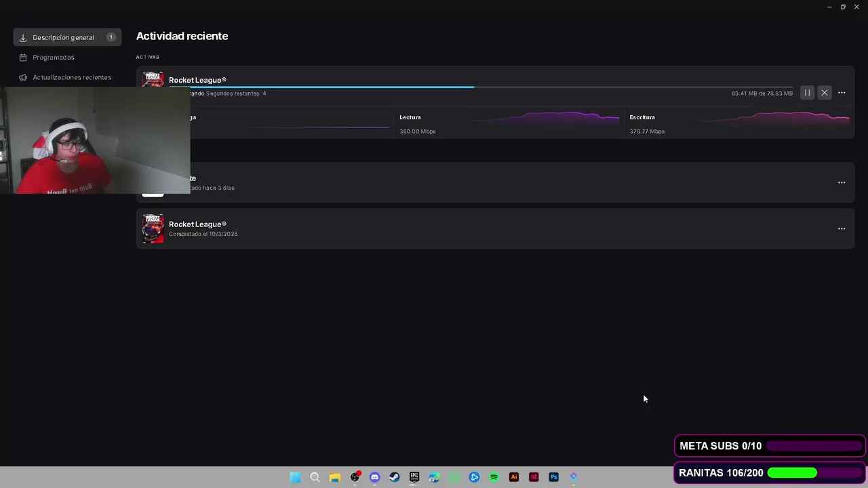Screen dimensions: 868x488
Task: Click the RANITAS 106/200 progress bar
Action: tap(814, 473)
